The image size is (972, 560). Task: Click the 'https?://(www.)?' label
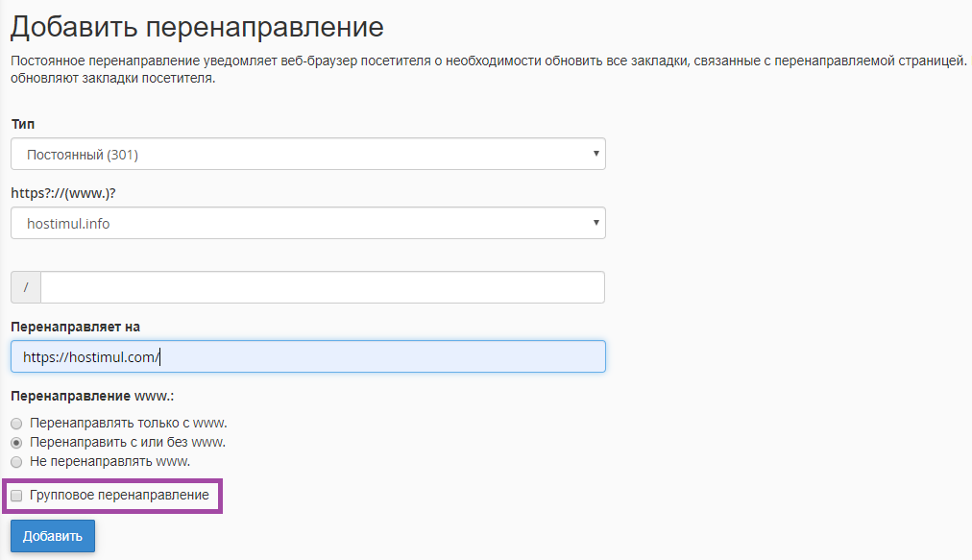pyautogui.click(x=61, y=193)
